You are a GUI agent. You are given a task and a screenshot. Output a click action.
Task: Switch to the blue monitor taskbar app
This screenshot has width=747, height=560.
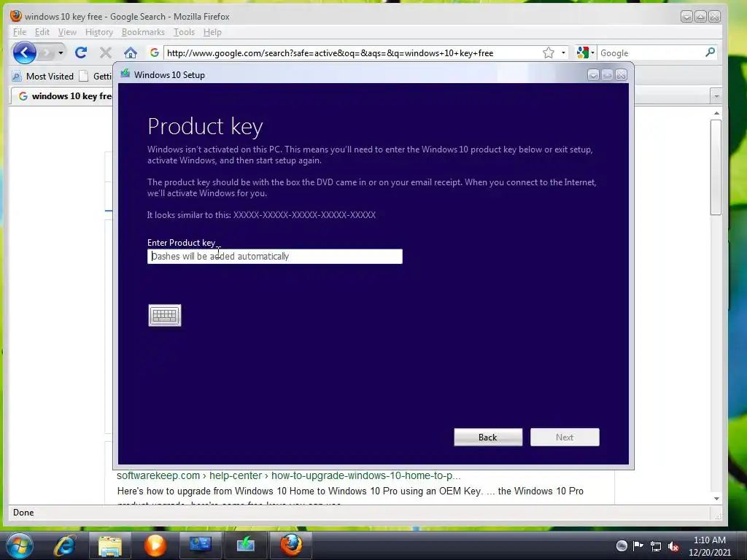pos(200,545)
